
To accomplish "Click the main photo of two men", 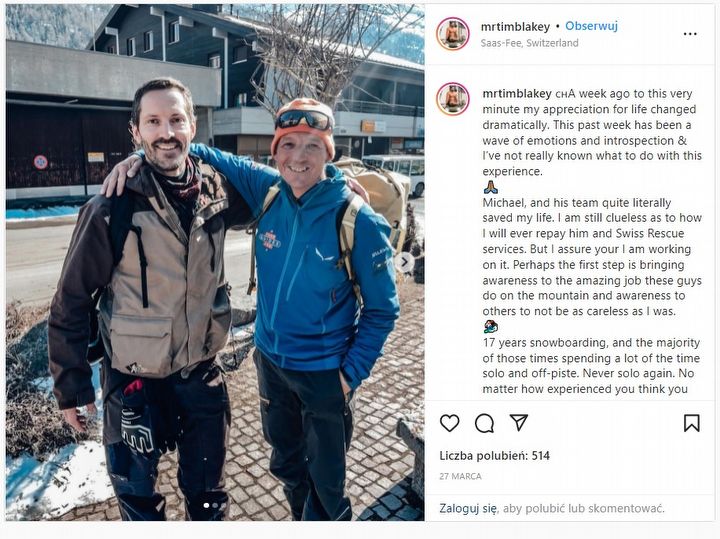I will [x=215, y=262].
